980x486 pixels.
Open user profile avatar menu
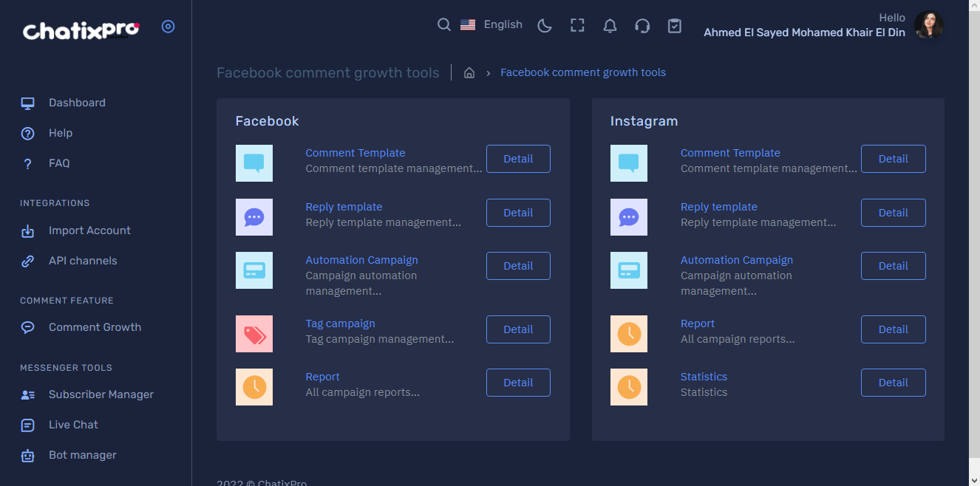(x=929, y=25)
